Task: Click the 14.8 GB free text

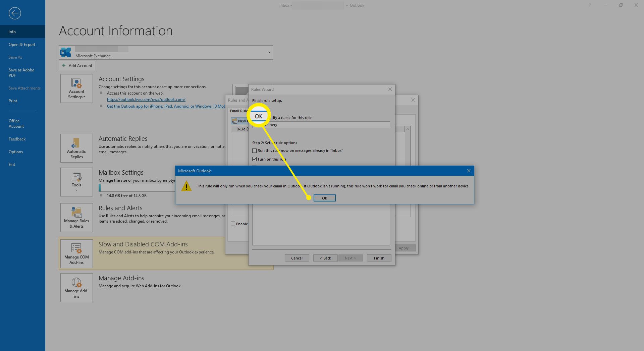Action: point(126,195)
